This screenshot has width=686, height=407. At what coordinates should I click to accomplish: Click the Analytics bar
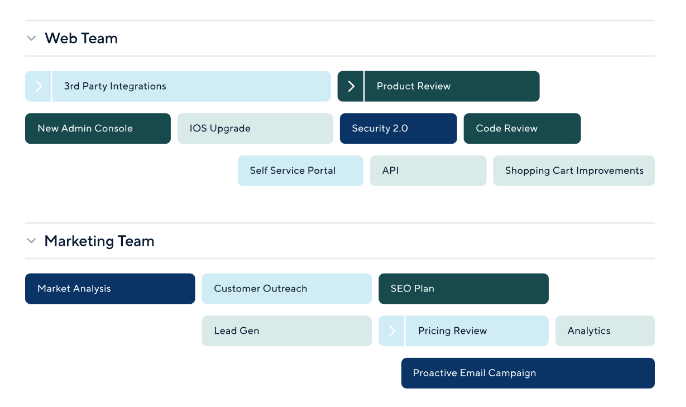(605, 331)
